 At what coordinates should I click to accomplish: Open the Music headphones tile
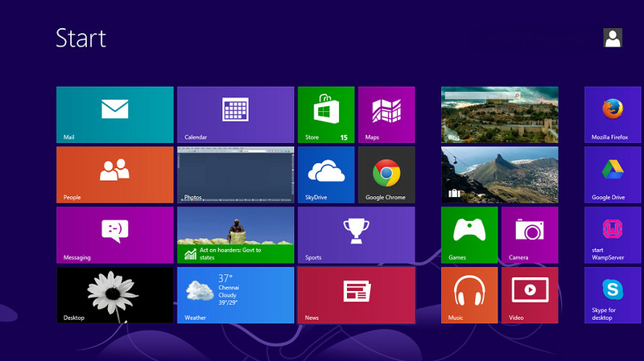point(469,294)
